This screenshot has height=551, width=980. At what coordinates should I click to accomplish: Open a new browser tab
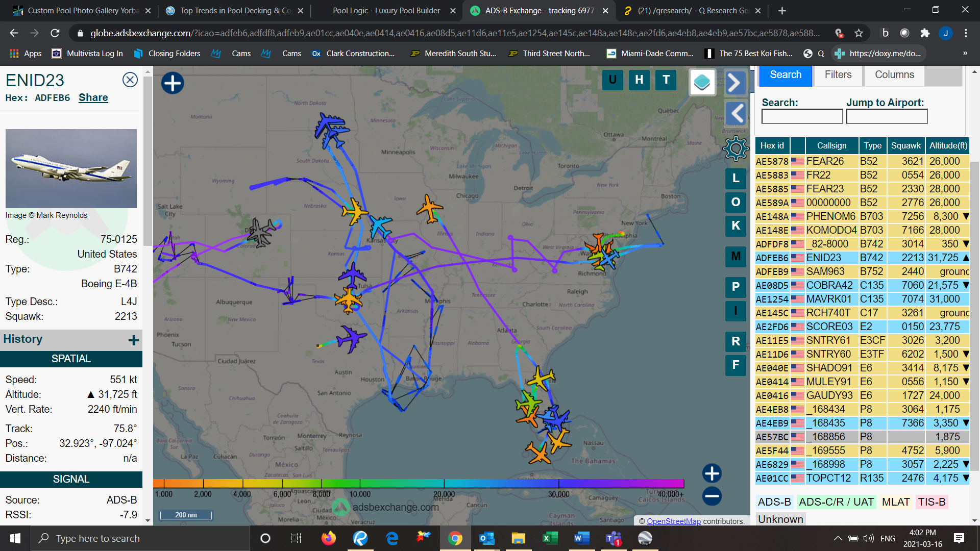click(x=782, y=11)
